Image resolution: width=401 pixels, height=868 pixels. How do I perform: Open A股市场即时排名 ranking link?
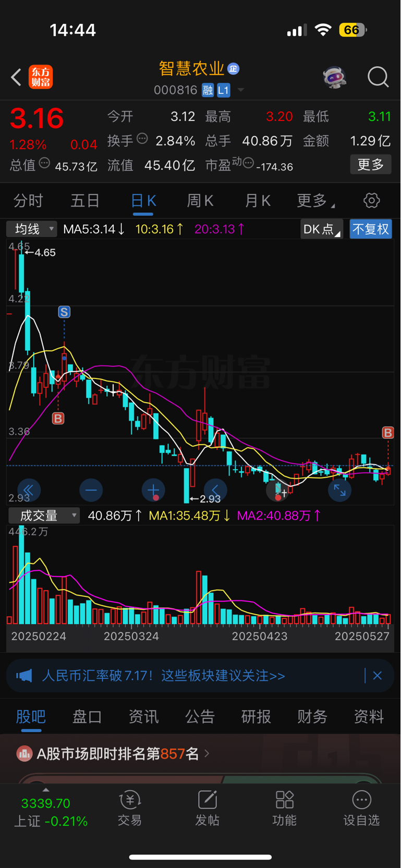coord(123,754)
